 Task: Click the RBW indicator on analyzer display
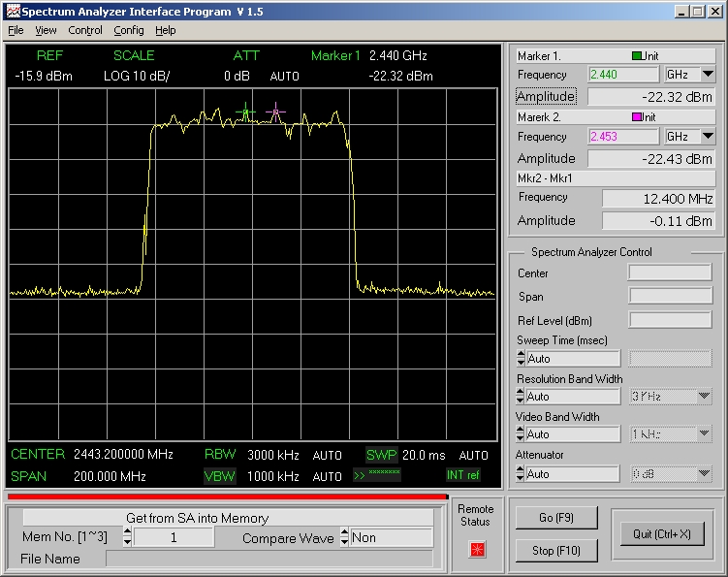coord(219,455)
